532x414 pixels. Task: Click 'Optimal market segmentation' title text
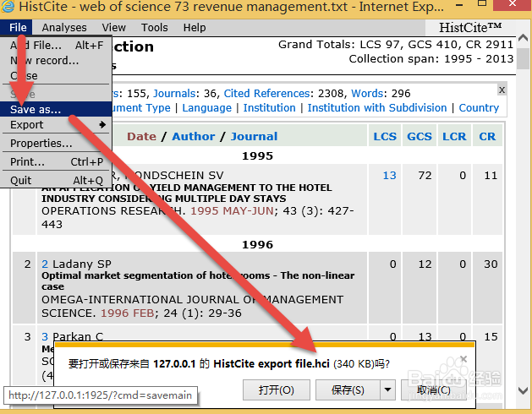pos(198,281)
